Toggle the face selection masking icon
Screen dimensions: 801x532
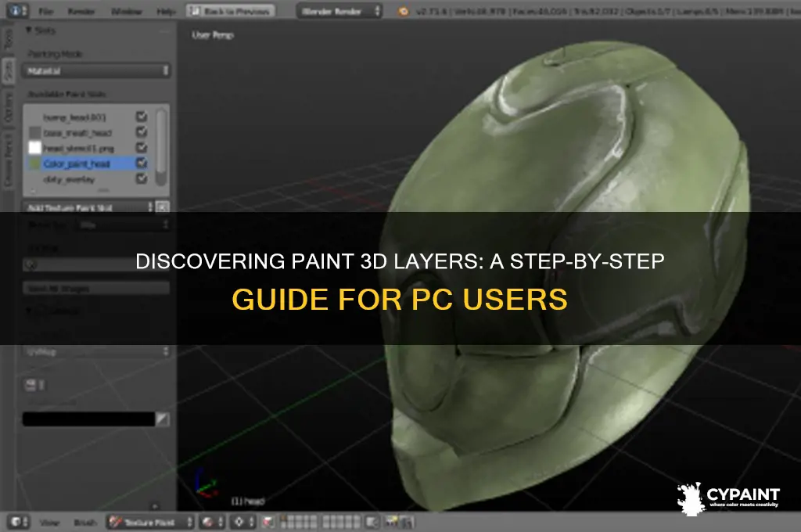coord(268,523)
